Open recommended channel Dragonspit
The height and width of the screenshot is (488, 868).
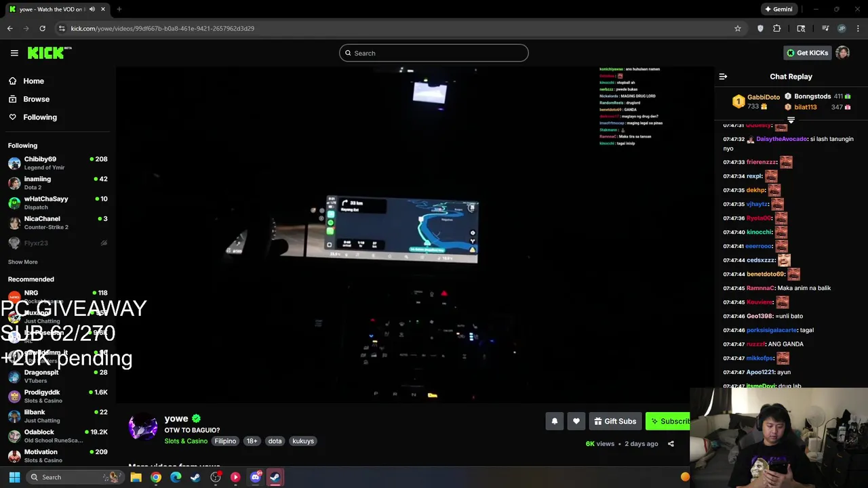click(x=58, y=376)
